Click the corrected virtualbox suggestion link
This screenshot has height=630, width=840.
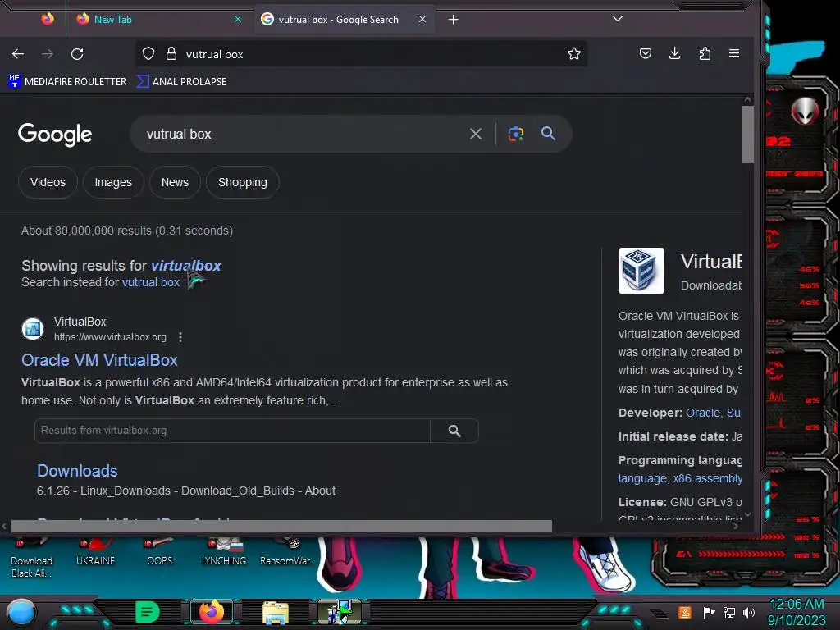pyautogui.click(x=185, y=265)
